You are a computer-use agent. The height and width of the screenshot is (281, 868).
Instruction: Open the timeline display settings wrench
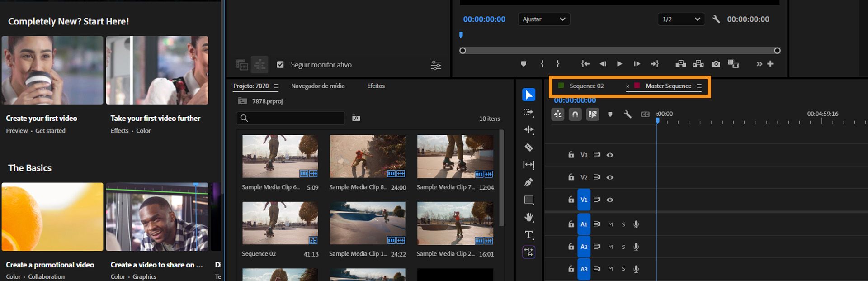[x=627, y=114]
